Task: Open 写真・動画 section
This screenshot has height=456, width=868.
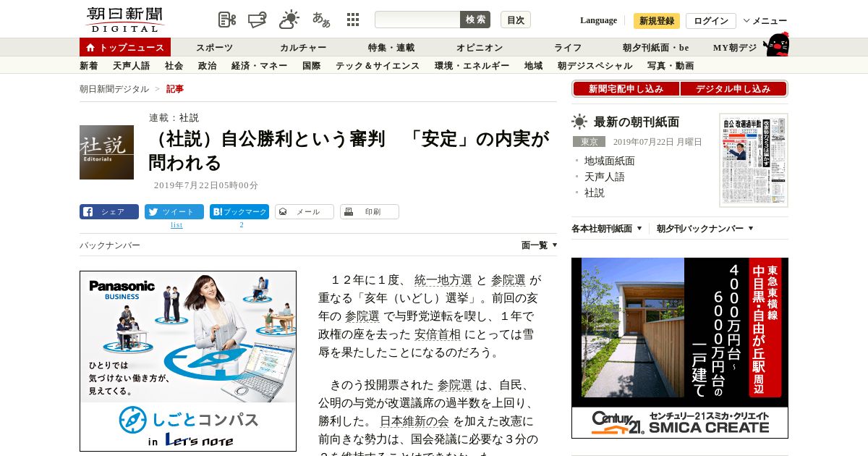Action: (671, 66)
